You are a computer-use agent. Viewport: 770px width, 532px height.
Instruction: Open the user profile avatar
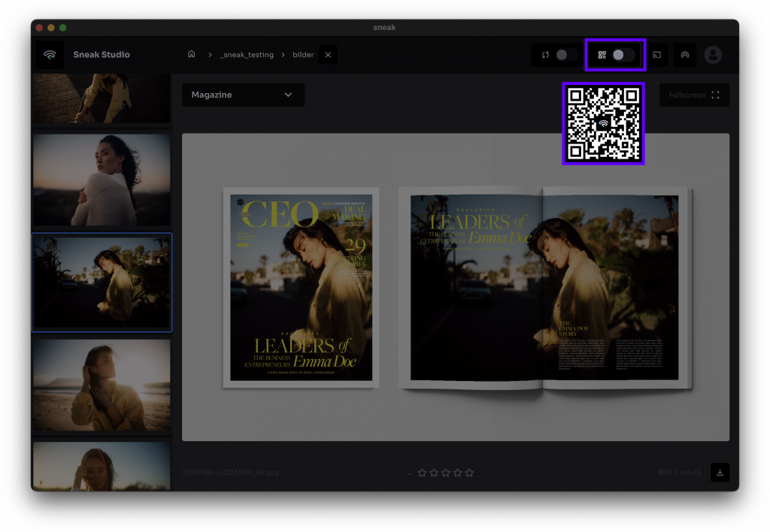coord(712,55)
